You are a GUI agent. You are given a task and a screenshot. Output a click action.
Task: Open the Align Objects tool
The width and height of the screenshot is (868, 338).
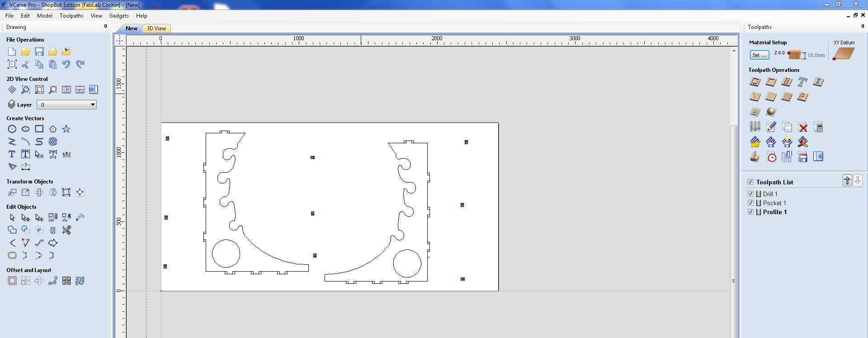tap(80, 192)
